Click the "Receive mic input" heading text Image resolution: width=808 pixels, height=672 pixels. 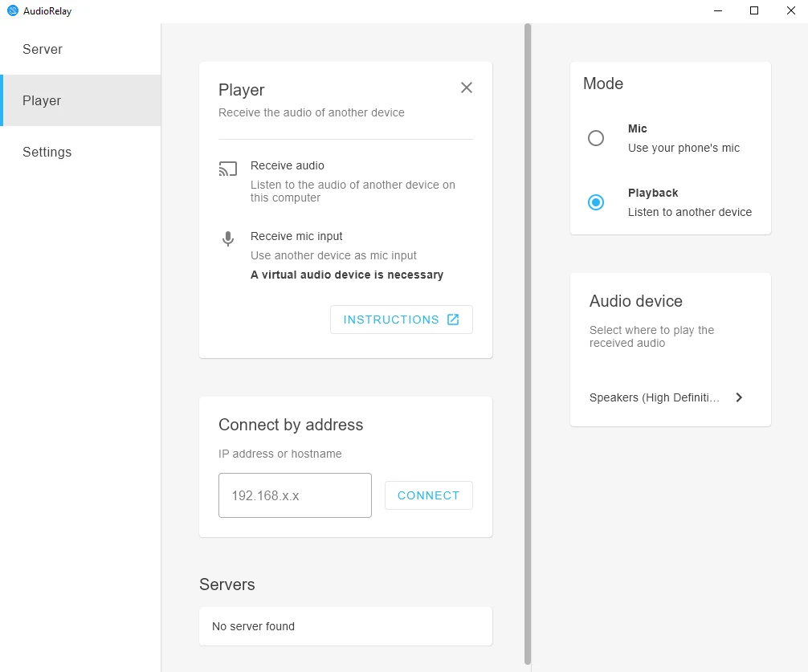coord(296,236)
